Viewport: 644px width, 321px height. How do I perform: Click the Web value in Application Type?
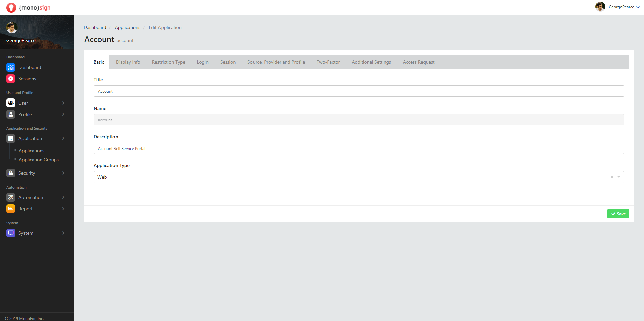pyautogui.click(x=102, y=177)
